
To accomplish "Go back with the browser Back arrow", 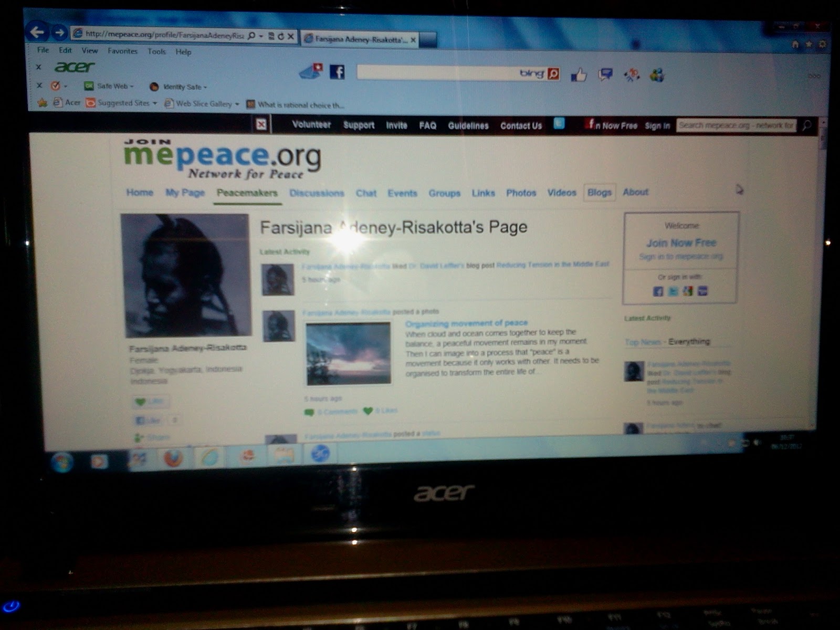I will tap(37, 32).
